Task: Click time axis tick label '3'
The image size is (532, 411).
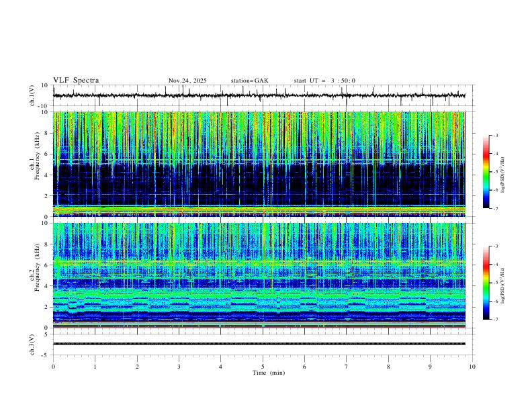Action: [179, 367]
